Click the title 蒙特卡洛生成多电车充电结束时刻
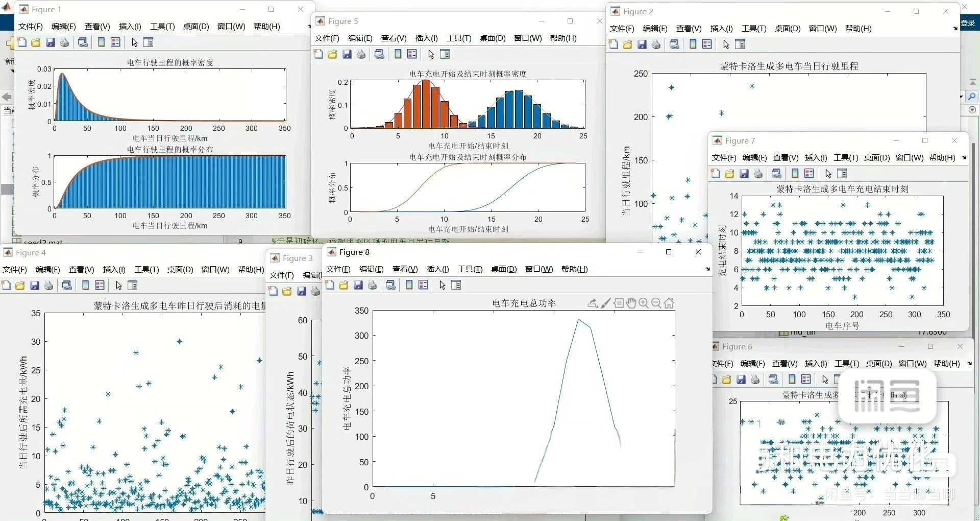Image resolution: width=980 pixels, height=521 pixels. (x=843, y=189)
